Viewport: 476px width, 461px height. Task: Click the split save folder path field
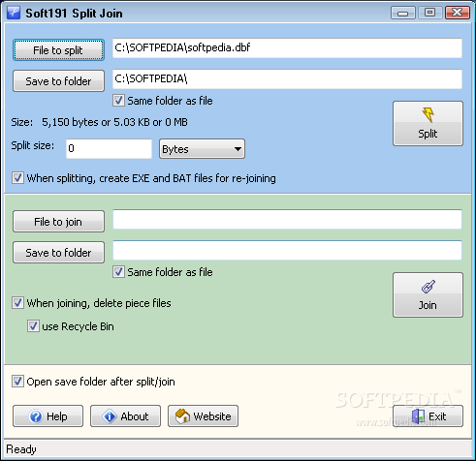pos(287,79)
